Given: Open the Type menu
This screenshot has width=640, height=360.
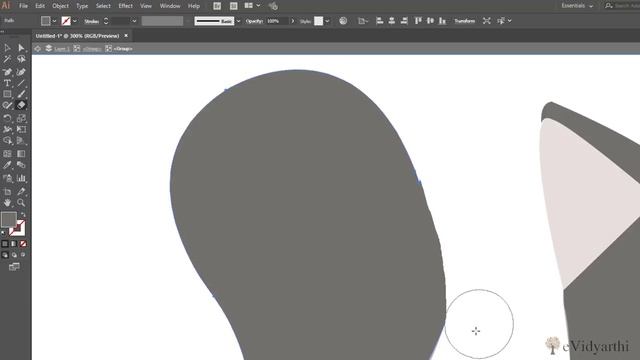Looking at the screenshot, I should pos(82,6).
